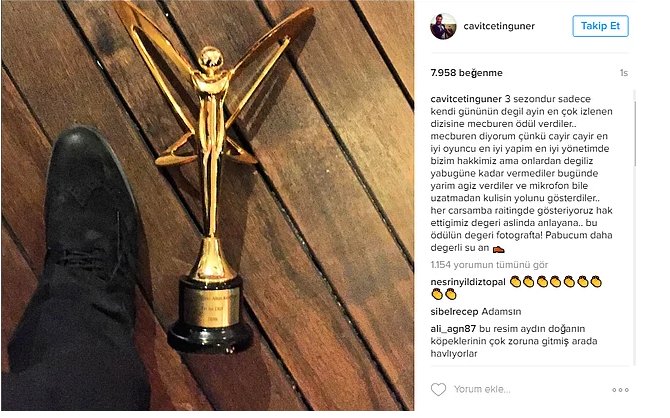
Task: Open sibelrecep commenter profile
Action: click(x=454, y=312)
